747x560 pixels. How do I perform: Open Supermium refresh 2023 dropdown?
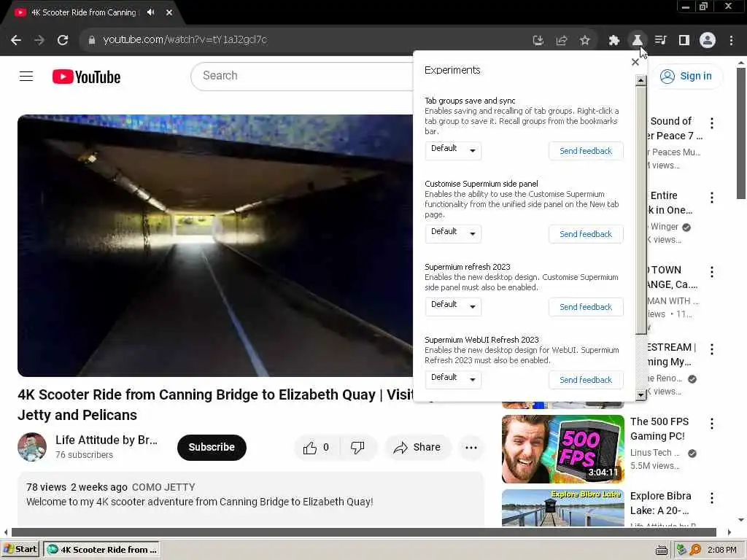click(453, 306)
